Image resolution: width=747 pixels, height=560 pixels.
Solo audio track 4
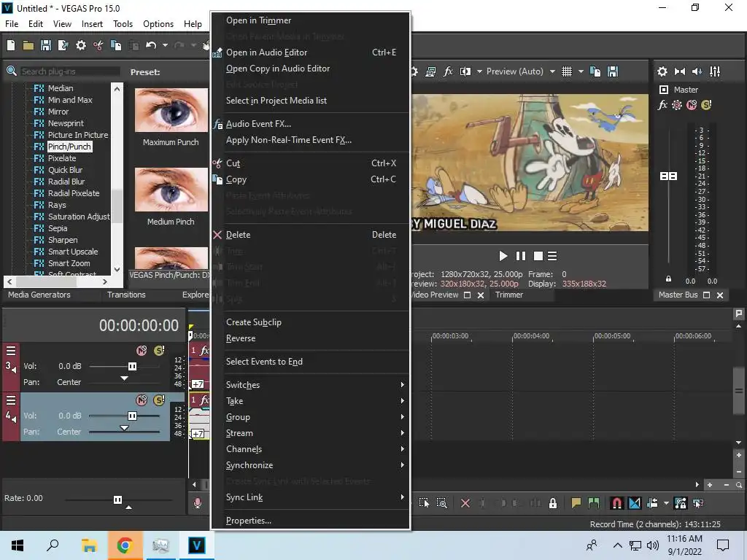[159, 400]
